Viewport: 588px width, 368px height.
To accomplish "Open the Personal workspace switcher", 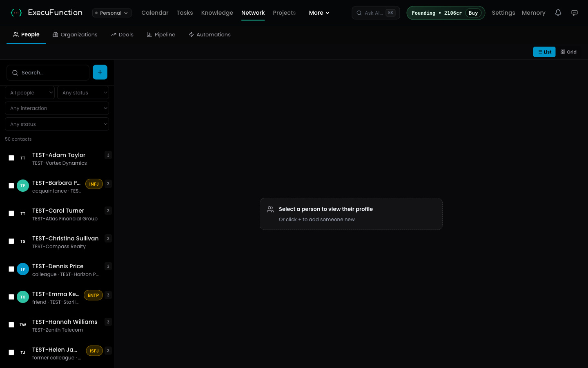I will (x=111, y=13).
